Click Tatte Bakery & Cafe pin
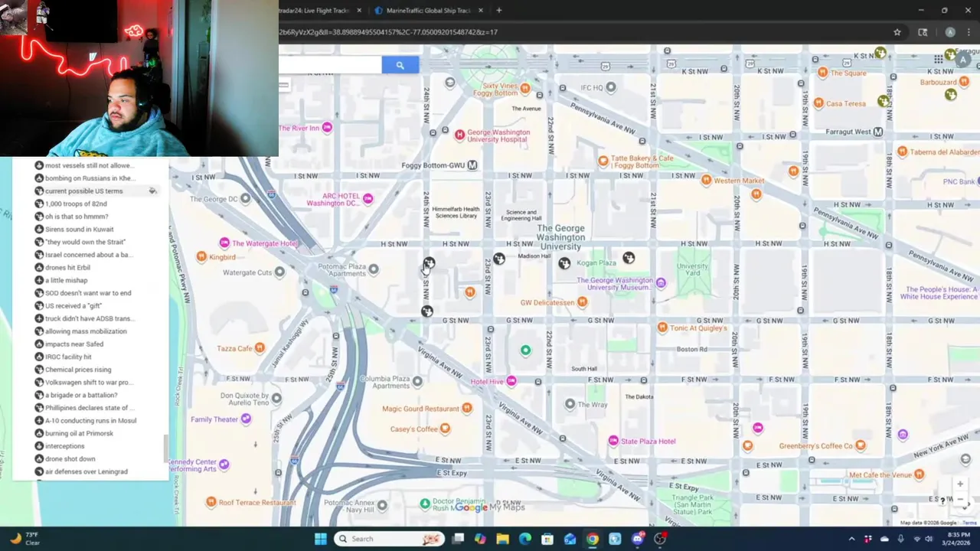 [x=603, y=161]
